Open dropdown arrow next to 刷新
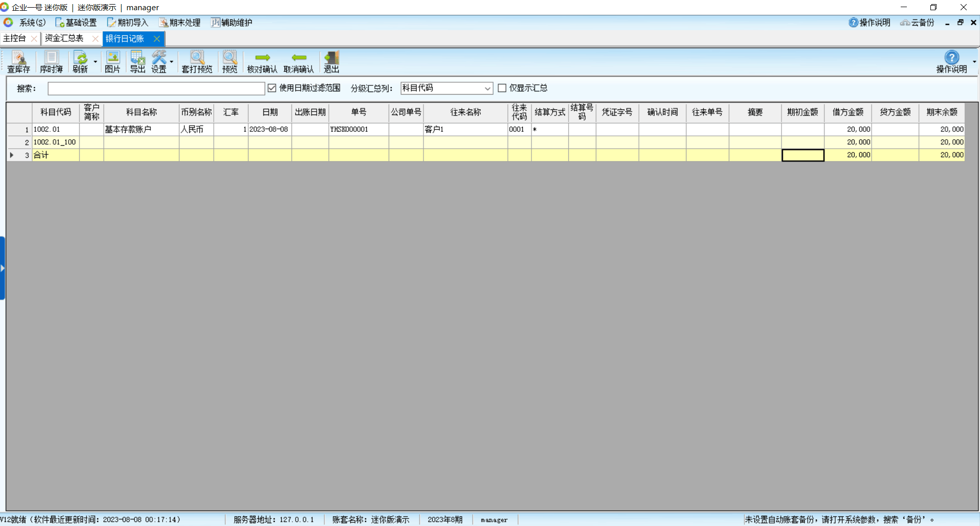Viewport: 980px width, 526px height. [95, 62]
